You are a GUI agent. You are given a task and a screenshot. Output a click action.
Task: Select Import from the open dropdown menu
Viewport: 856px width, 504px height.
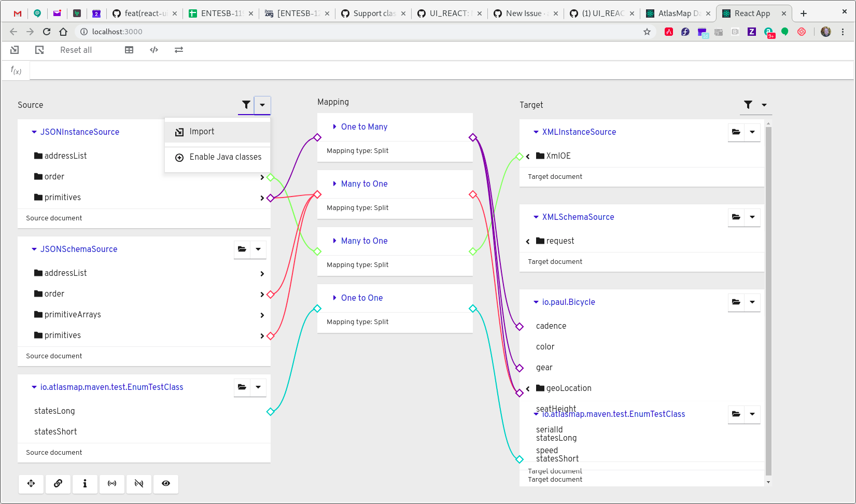tap(202, 132)
